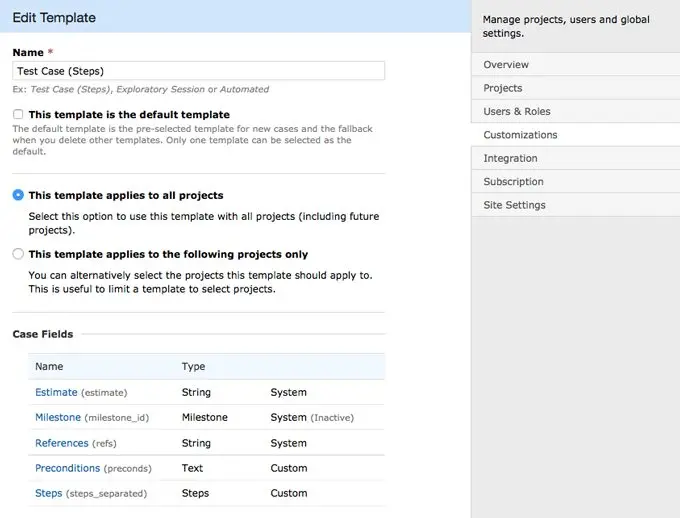This screenshot has width=680, height=518.
Task: Check 'This template is the default template' checkbox
Action: click(18, 114)
